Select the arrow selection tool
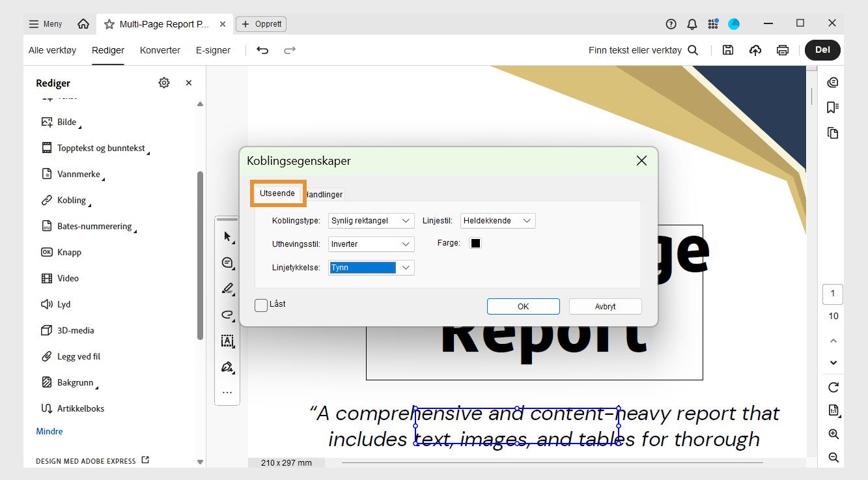The image size is (868, 480). (227, 236)
